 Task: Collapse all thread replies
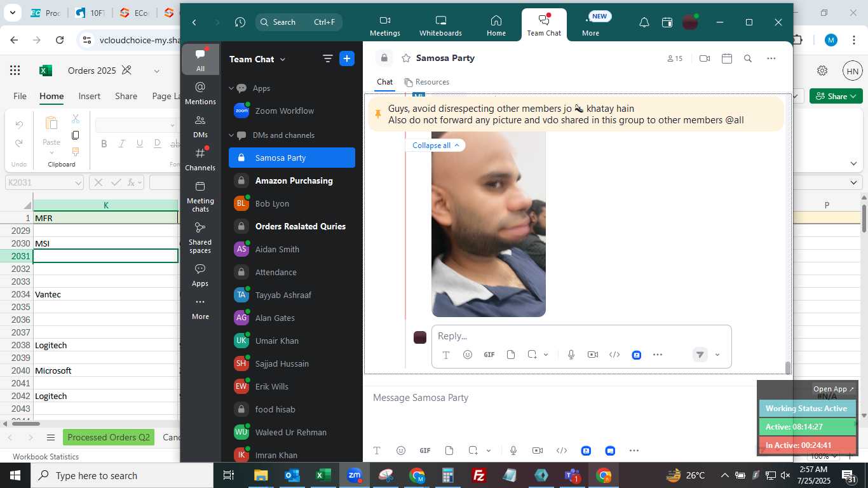tap(435, 146)
